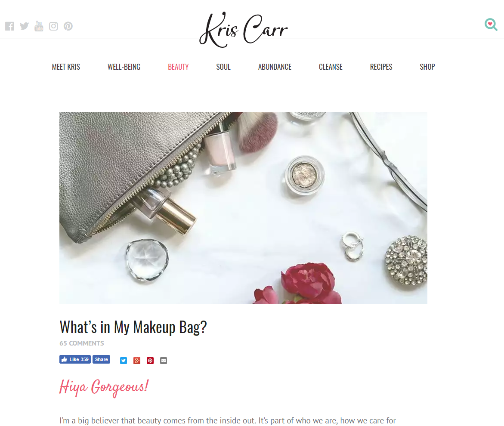This screenshot has width=504, height=426.
Task: Open the heart search magnifier icon
Action: [x=491, y=25]
